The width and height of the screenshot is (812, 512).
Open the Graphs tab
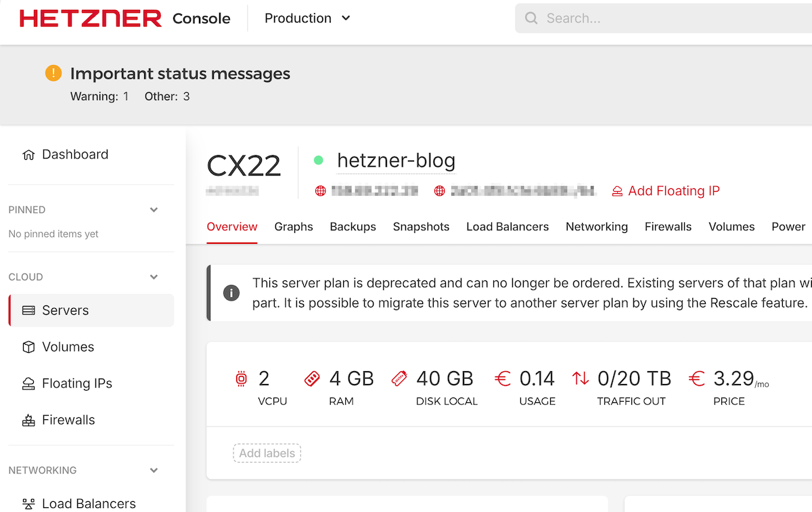(294, 227)
